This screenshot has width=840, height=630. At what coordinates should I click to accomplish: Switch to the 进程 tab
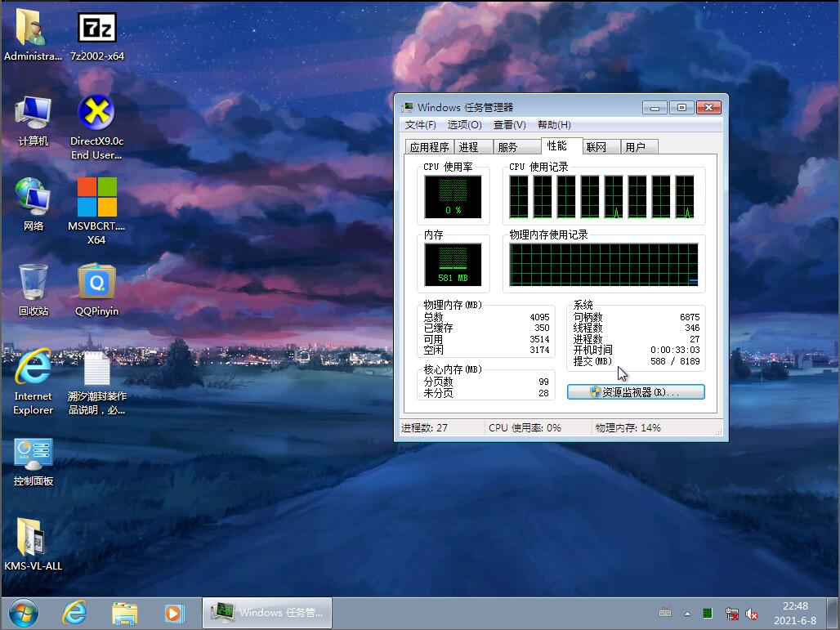[469, 147]
